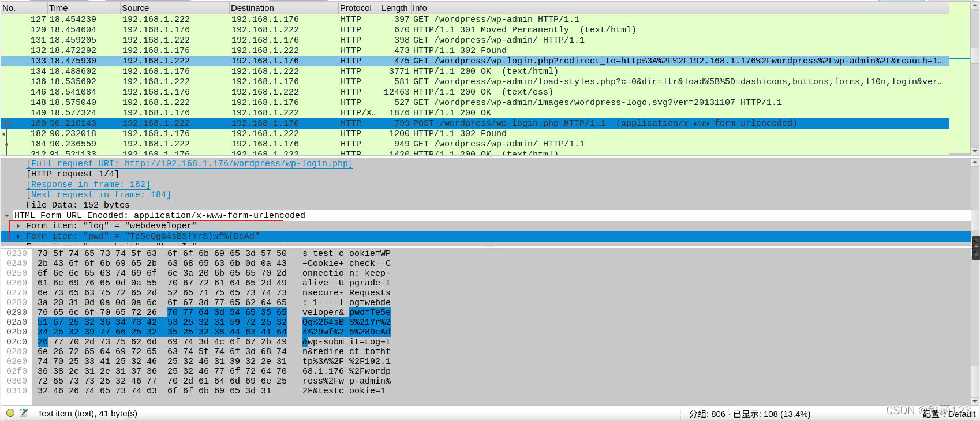Select packet 131 GET /wordpress/wp-admin/

[x=474, y=40]
